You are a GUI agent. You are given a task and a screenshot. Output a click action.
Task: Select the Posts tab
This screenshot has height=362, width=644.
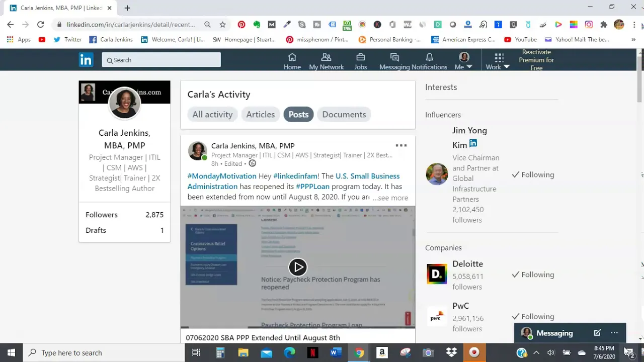298,115
